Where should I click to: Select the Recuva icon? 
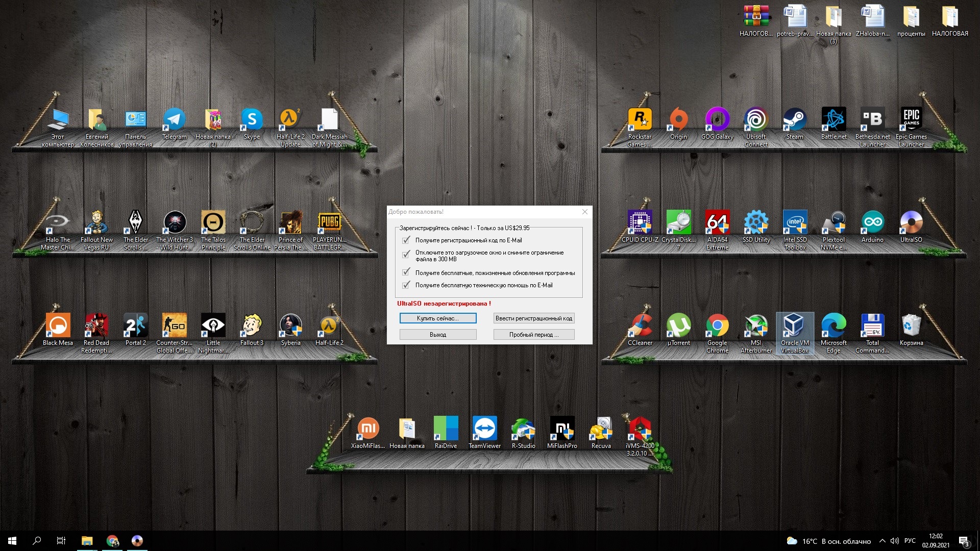(x=601, y=433)
